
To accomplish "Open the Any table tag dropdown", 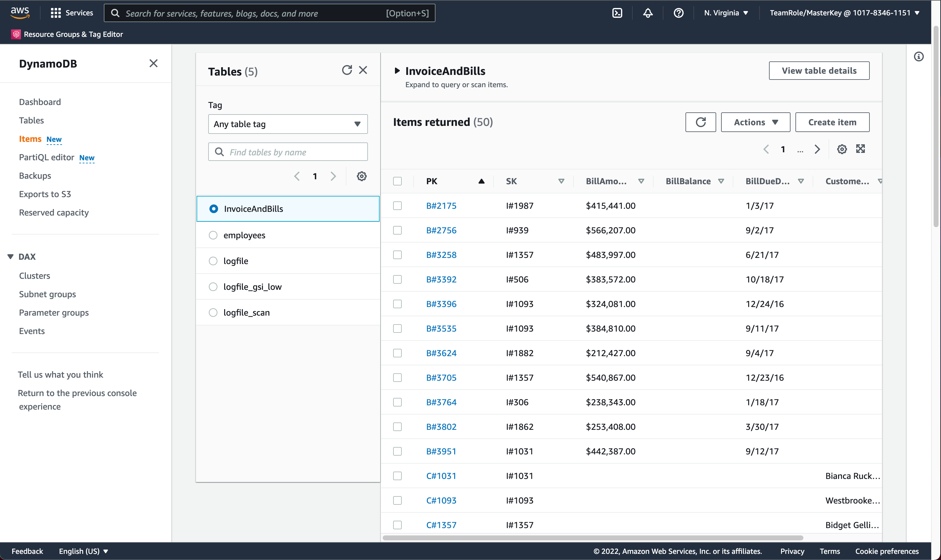I will [288, 124].
